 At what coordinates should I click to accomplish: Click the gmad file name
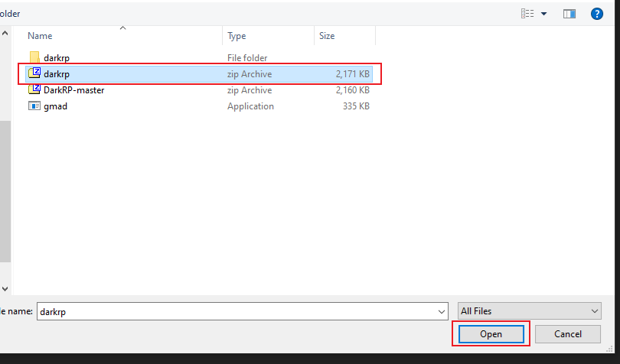[x=55, y=106]
